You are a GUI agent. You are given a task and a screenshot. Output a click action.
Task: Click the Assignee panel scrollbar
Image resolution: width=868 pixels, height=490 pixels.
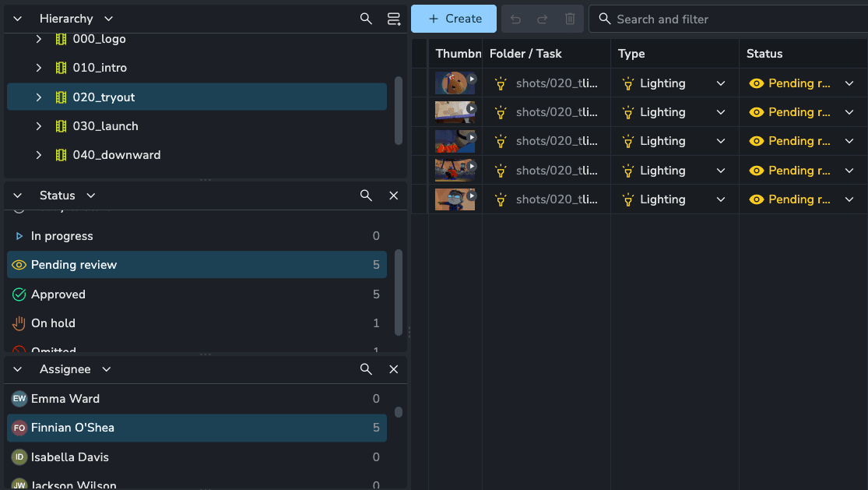coord(398,412)
